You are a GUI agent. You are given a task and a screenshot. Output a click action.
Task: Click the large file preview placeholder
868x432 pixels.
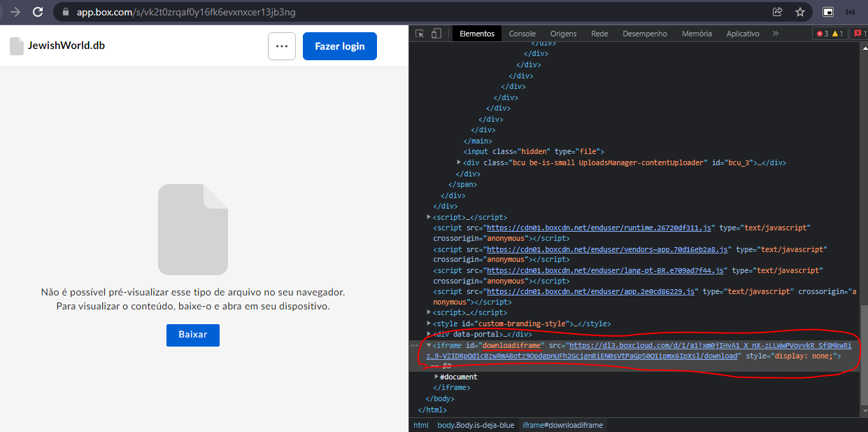click(x=193, y=229)
